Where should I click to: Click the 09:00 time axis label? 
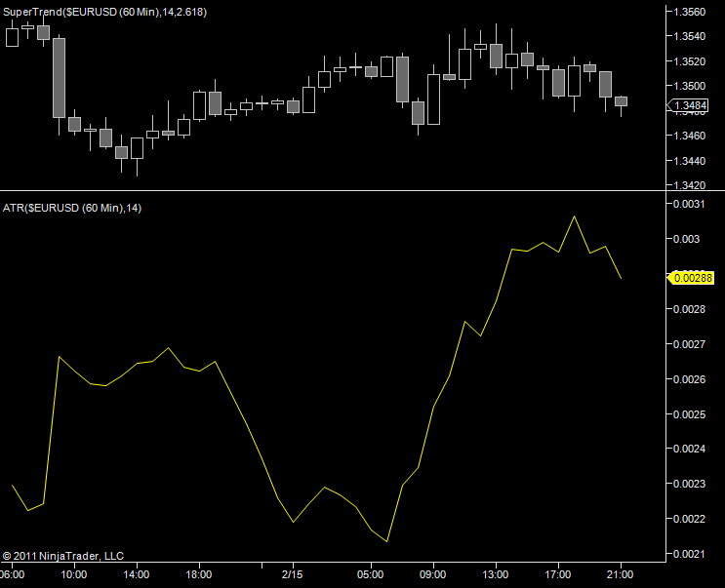click(433, 574)
